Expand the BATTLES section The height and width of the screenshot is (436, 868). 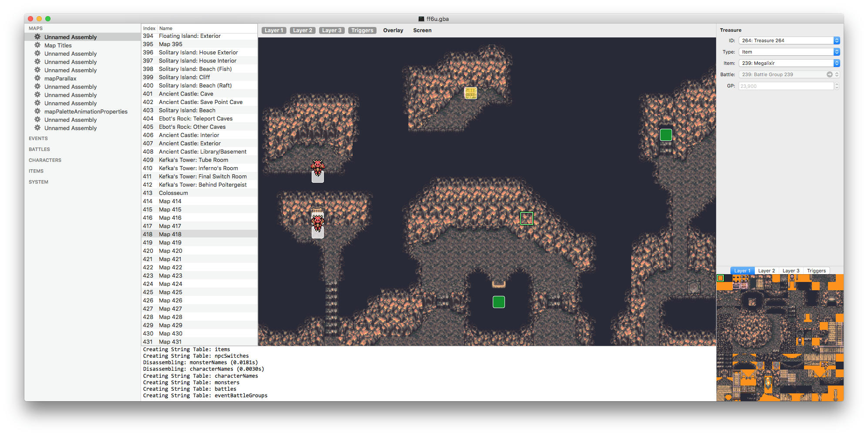[39, 149]
